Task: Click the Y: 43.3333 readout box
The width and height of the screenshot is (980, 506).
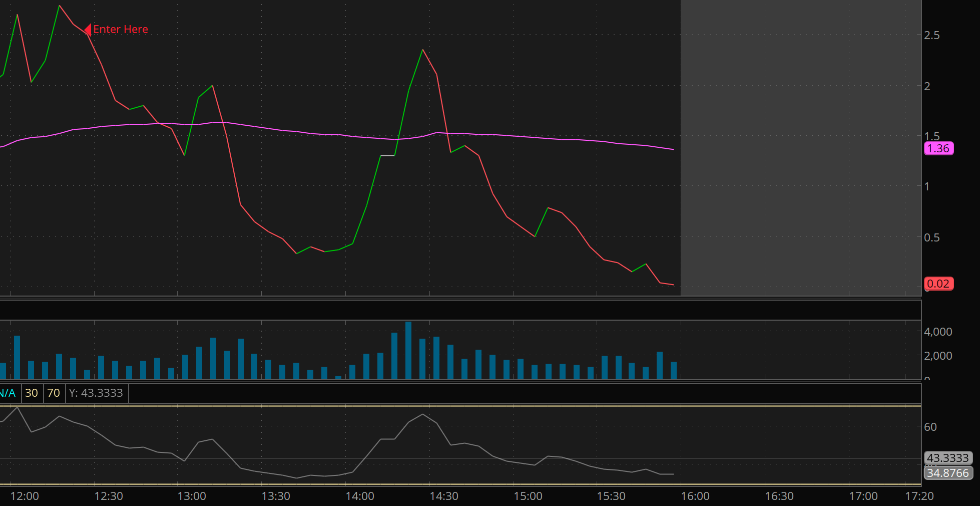Action: (96, 393)
